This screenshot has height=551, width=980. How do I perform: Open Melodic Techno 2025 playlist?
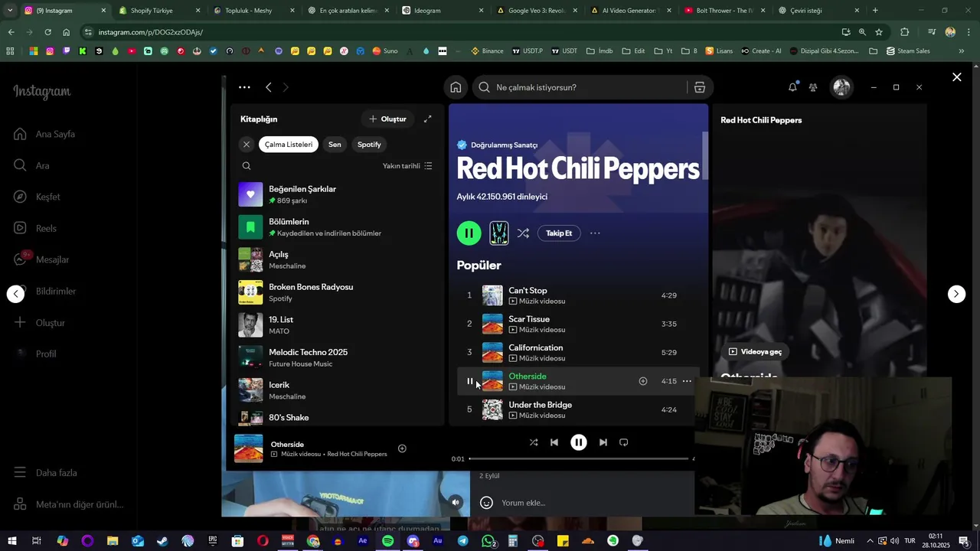(x=337, y=357)
